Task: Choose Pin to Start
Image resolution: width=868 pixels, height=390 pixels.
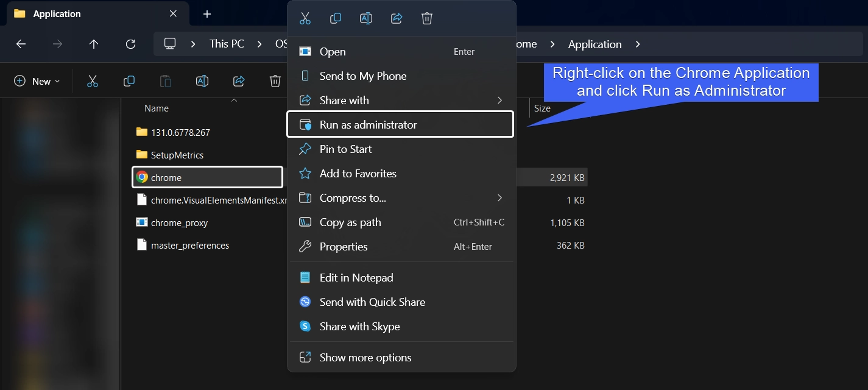Action: (401, 149)
